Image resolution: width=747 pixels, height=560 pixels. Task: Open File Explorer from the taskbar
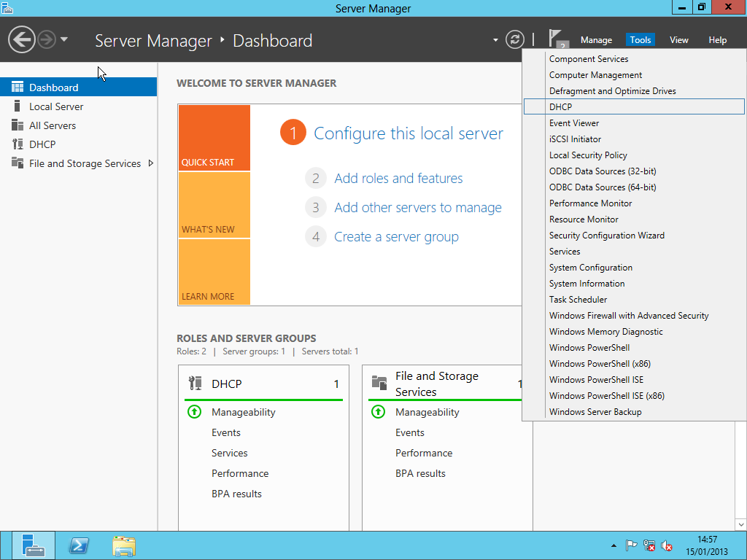[x=124, y=545]
